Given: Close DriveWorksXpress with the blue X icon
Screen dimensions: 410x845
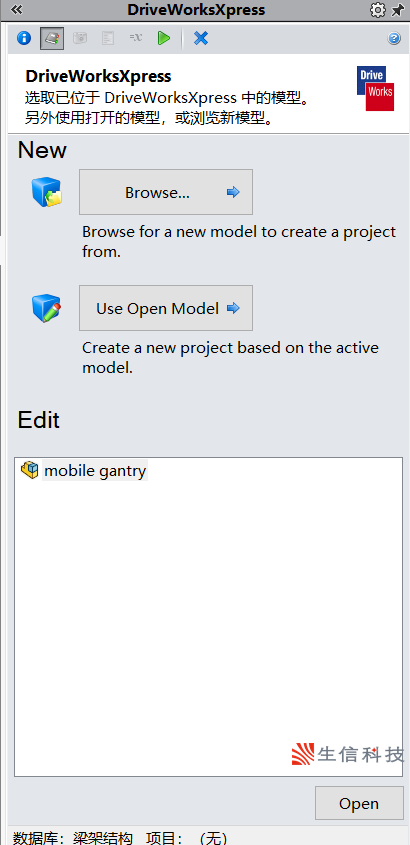Looking at the screenshot, I should tap(201, 38).
